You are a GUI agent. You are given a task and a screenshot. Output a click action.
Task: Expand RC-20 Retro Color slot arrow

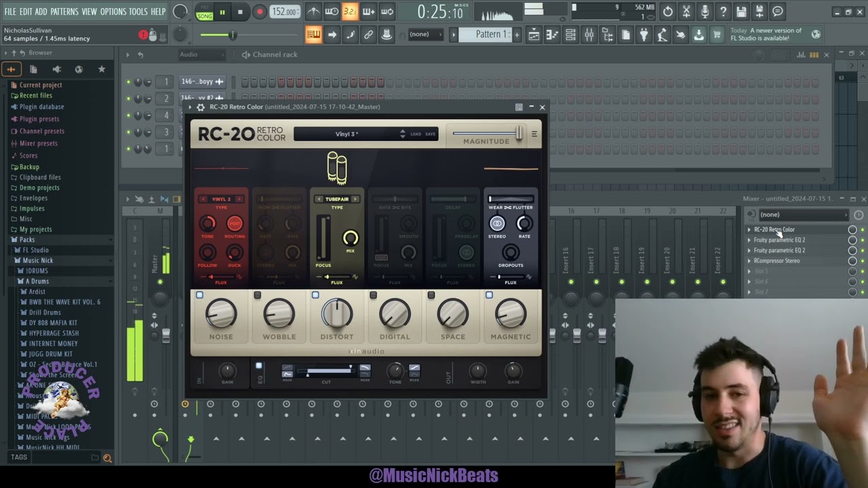[749, 230]
